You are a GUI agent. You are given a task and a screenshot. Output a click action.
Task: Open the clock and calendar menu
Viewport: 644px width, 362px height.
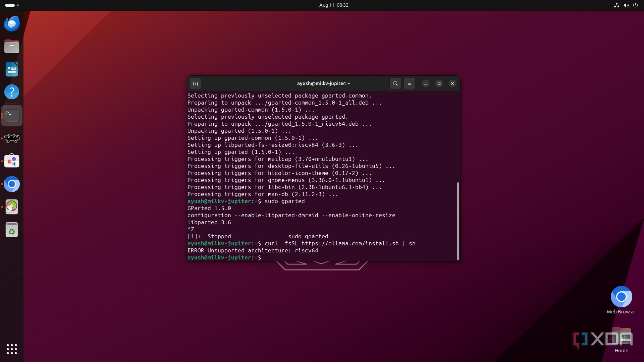[x=334, y=5]
